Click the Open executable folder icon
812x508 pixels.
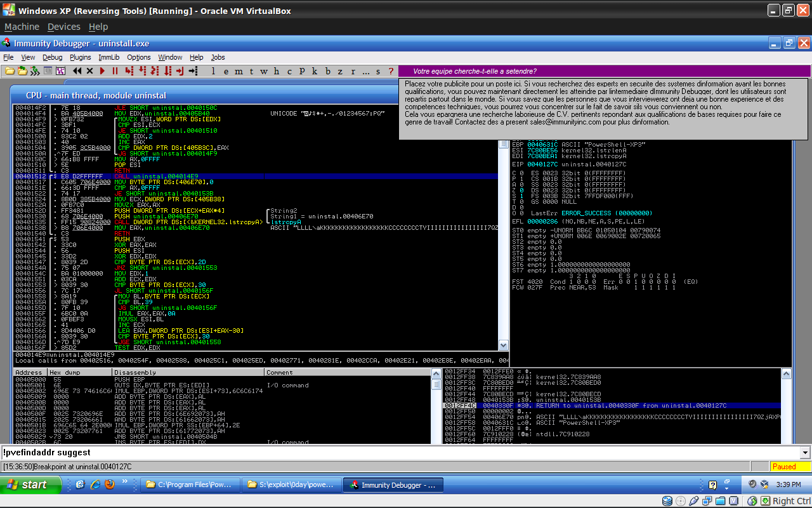[x=10, y=70]
